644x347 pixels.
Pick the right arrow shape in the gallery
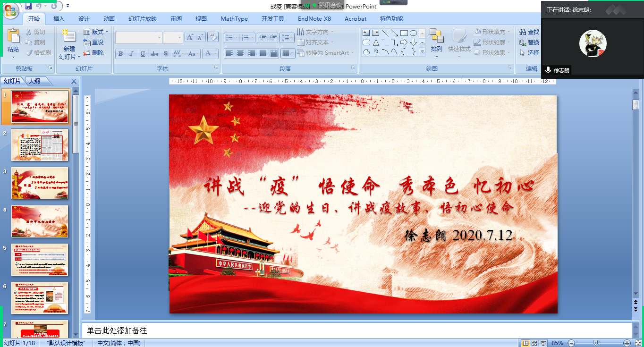tap(404, 42)
